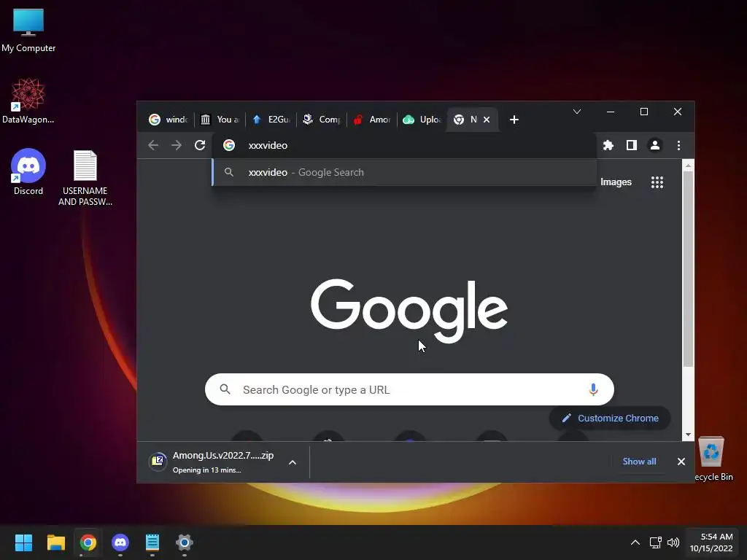This screenshot has width=747, height=560.
Task: Open the Chrome profile menu
Action: (x=655, y=145)
